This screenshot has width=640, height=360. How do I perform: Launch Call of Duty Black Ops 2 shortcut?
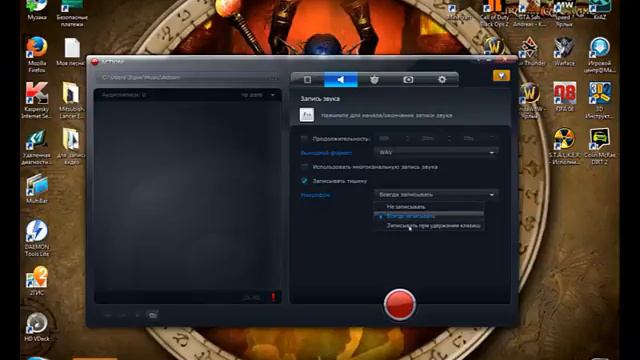(x=495, y=13)
